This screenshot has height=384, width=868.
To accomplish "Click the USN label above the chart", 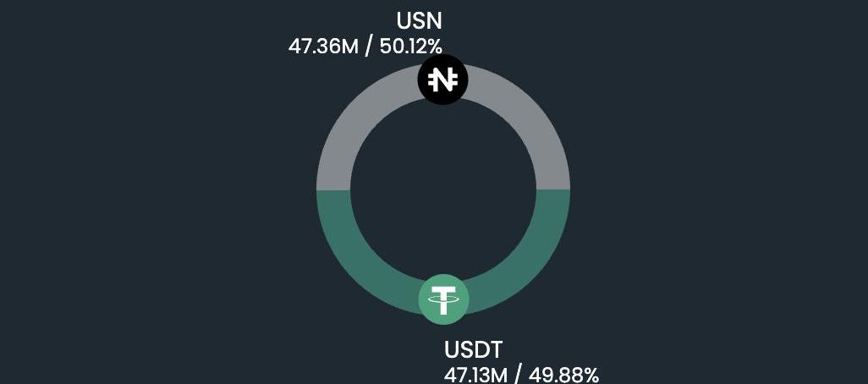I will (x=420, y=21).
